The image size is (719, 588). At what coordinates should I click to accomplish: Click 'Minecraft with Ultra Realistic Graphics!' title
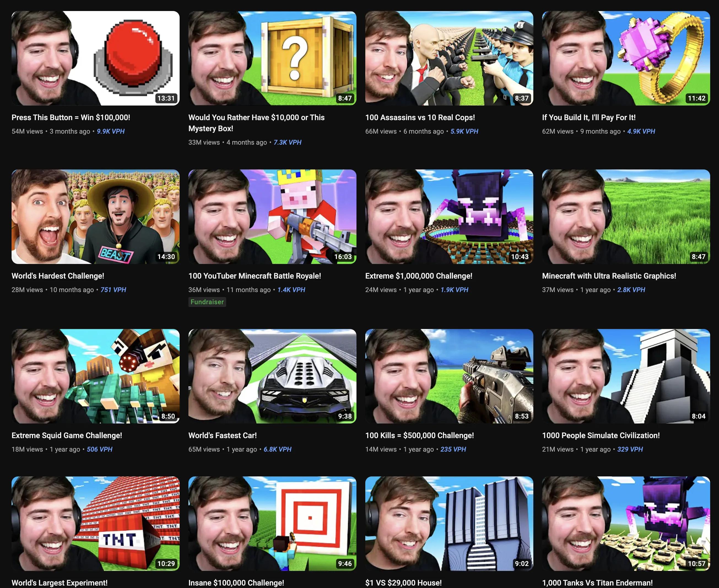[x=609, y=276]
